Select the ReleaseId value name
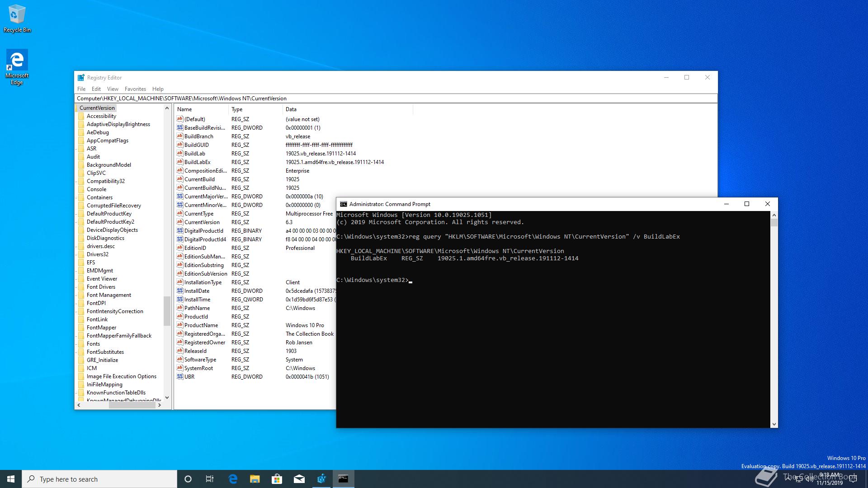Viewport: 868px width, 488px height. click(x=195, y=351)
